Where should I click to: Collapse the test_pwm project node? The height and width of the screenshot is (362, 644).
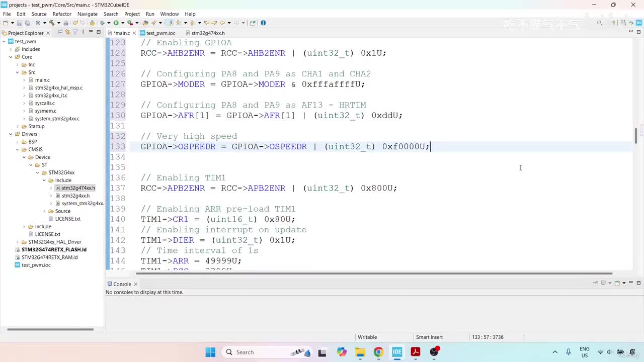tap(4, 42)
